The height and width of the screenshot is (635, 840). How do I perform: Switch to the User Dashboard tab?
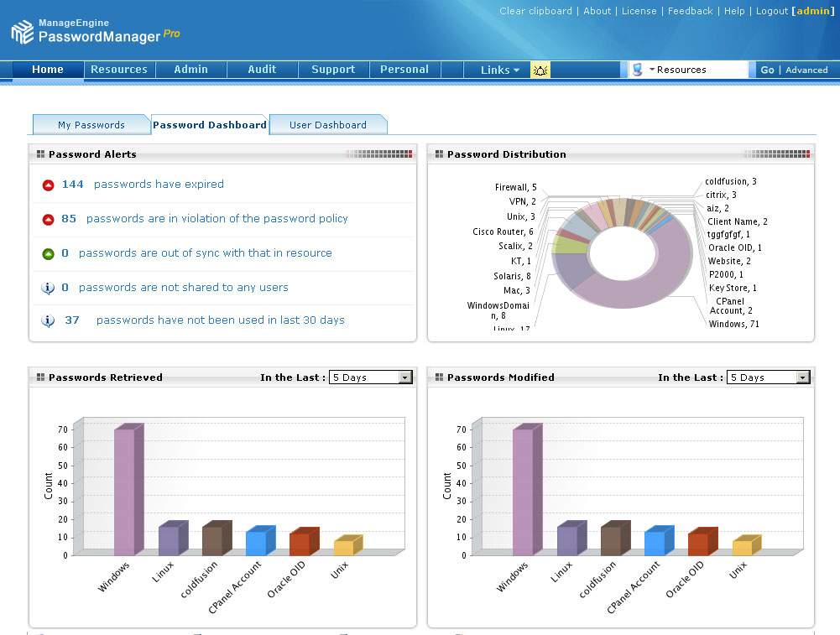point(327,125)
